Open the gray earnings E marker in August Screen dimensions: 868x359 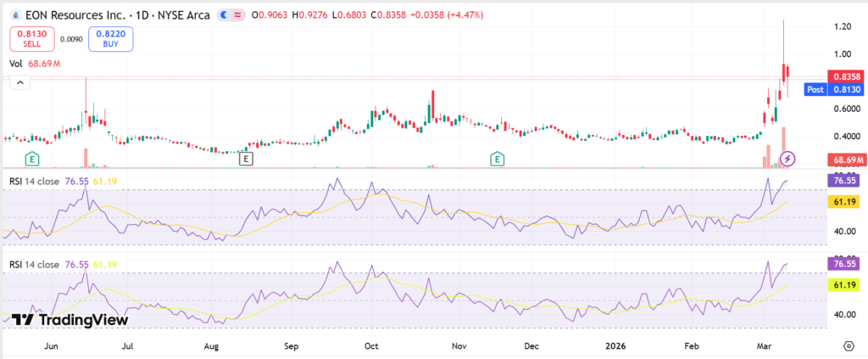[246, 159]
